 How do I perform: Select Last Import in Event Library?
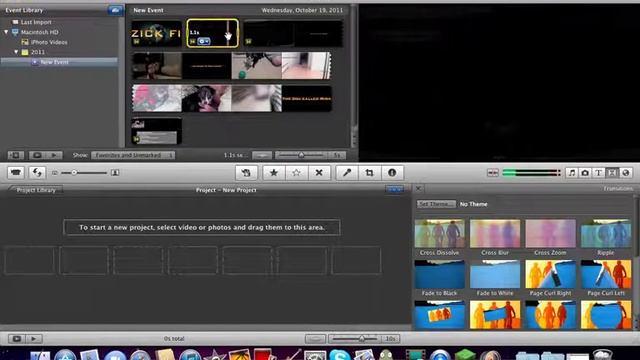pyautogui.click(x=36, y=22)
